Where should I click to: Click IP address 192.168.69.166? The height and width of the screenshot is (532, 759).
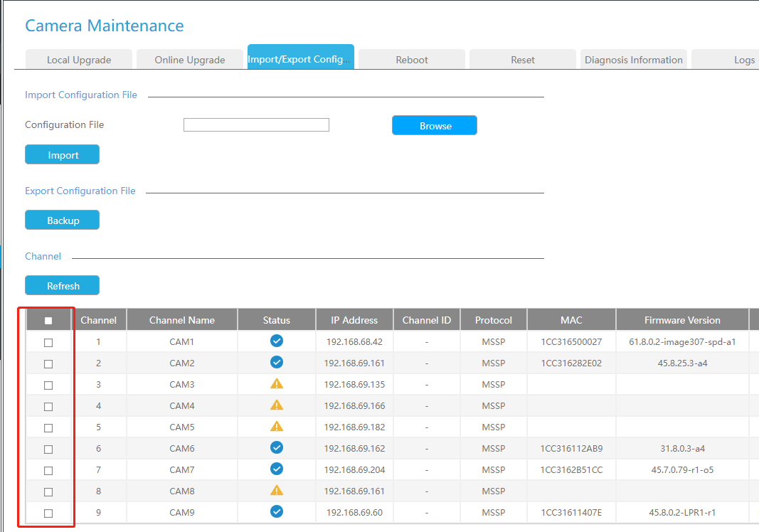click(x=354, y=405)
